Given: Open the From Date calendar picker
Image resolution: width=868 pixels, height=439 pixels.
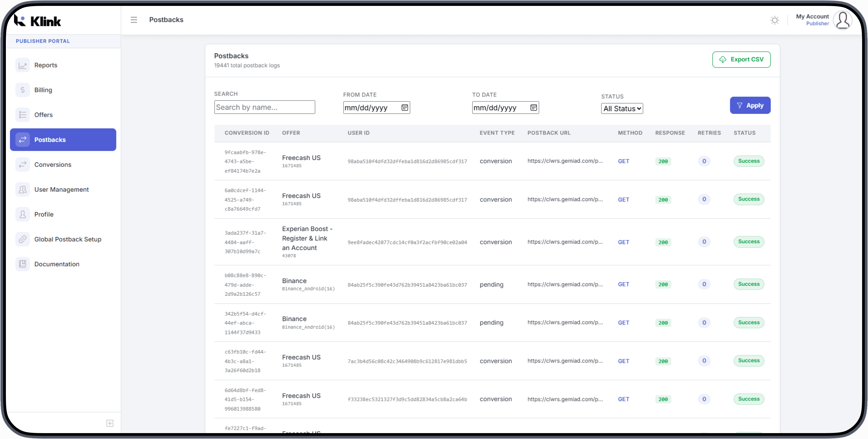Looking at the screenshot, I should tap(405, 107).
